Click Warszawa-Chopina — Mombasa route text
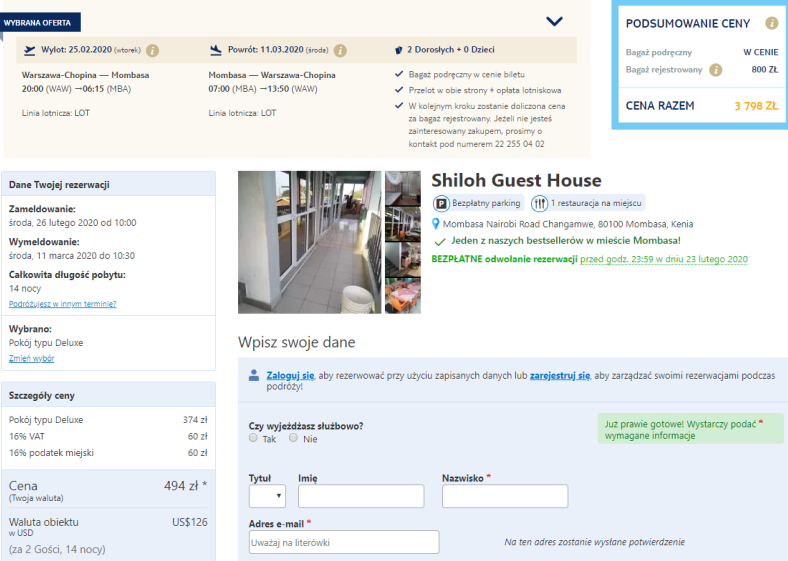Screen dimensions: 788x561 (85, 75)
